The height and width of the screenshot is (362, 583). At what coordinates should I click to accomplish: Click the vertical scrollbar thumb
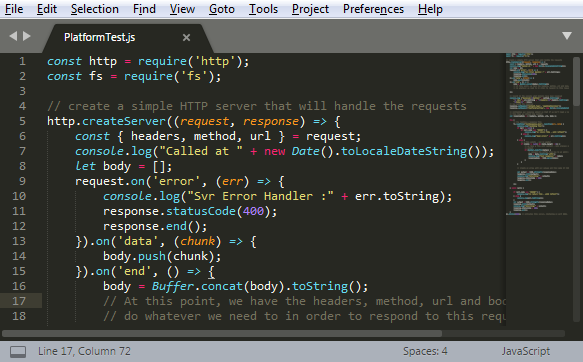point(576,80)
